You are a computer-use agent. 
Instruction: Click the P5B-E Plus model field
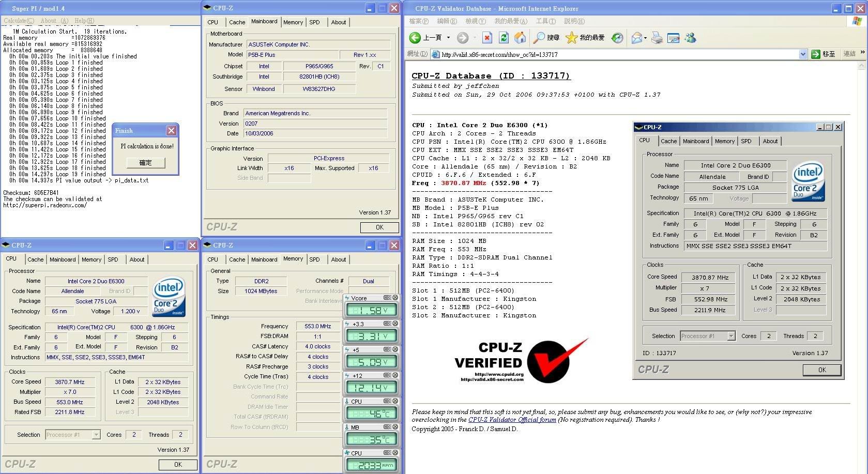point(293,55)
